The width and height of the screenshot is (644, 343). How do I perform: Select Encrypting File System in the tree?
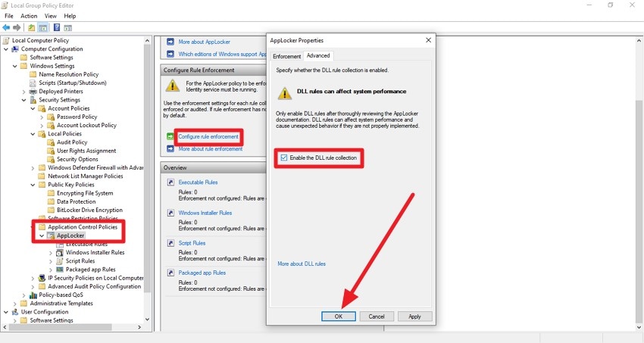click(85, 193)
